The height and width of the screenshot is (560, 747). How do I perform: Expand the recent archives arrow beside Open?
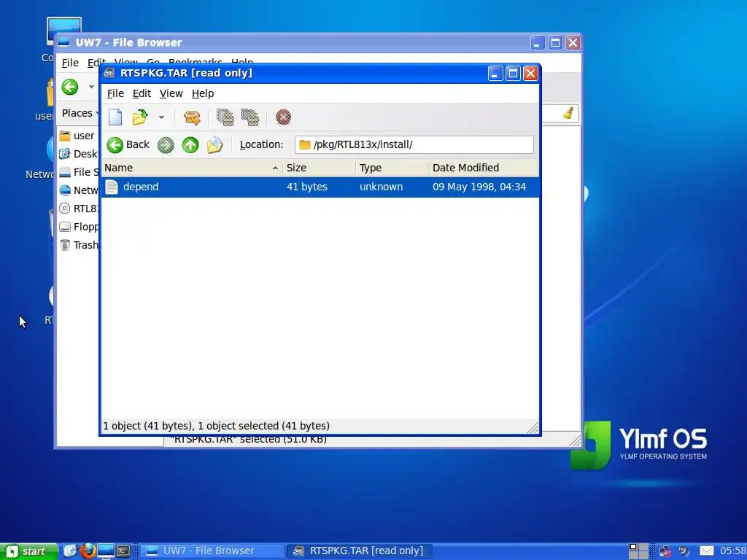(x=161, y=117)
